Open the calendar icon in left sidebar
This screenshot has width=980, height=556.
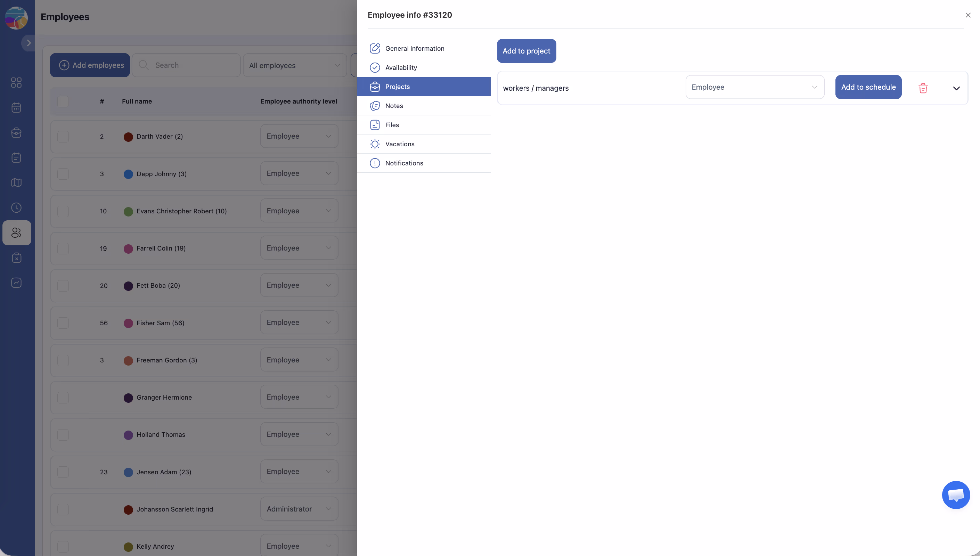(x=16, y=108)
